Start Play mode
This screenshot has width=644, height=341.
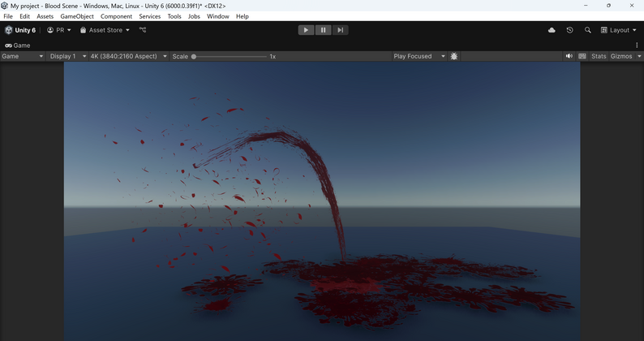[x=306, y=30]
